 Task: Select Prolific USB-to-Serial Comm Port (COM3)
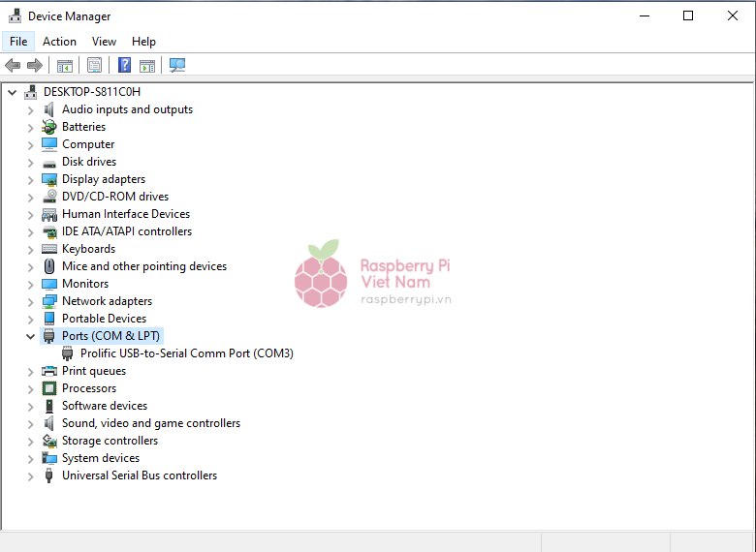pos(186,353)
